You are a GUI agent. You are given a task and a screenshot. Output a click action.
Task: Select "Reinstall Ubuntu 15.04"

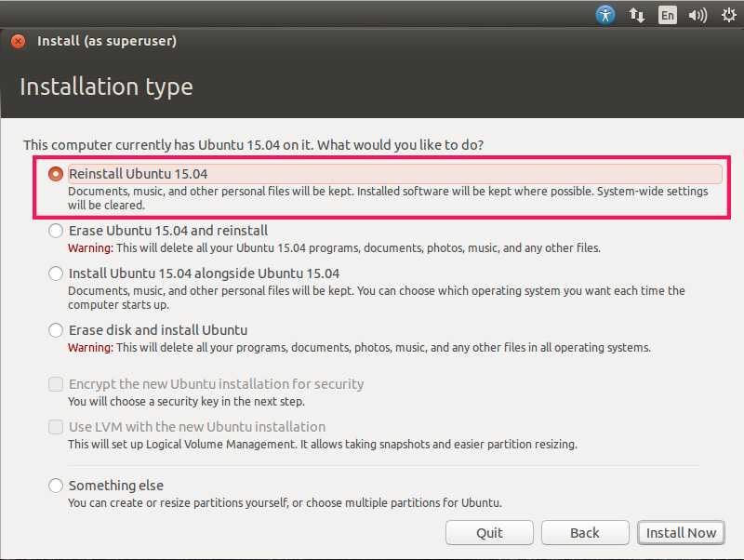56,173
